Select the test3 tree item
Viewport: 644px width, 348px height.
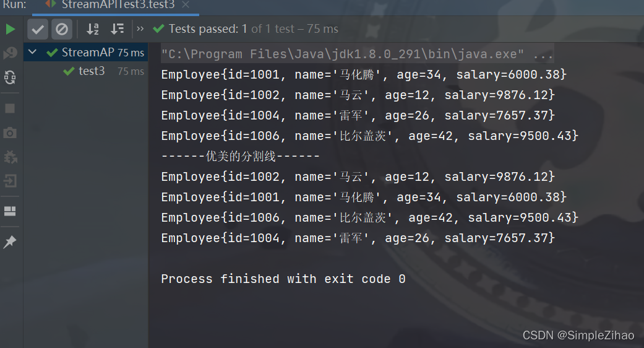coord(92,71)
